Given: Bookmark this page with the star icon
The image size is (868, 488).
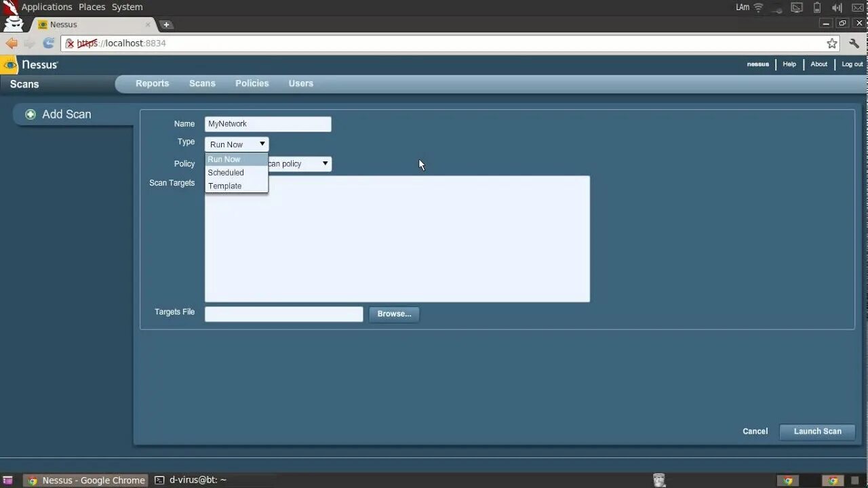Looking at the screenshot, I should click(x=832, y=43).
